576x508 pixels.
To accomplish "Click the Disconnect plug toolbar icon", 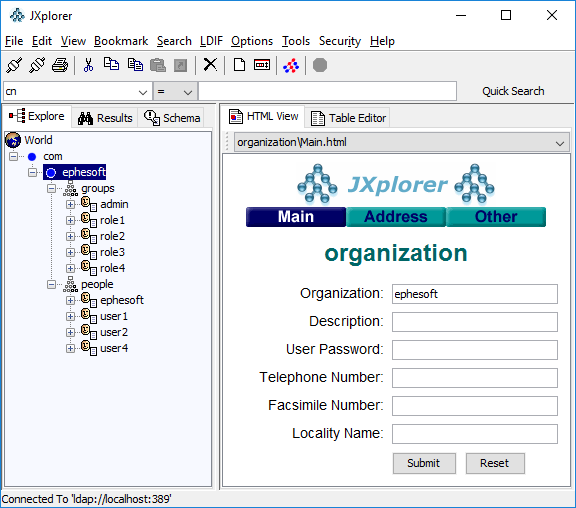I will click(x=37, y=65).
